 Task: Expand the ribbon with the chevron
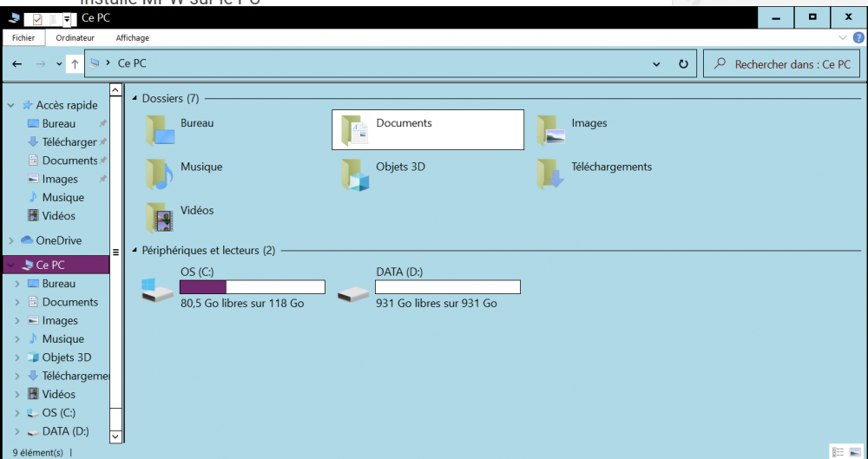[x=843, y=38]
